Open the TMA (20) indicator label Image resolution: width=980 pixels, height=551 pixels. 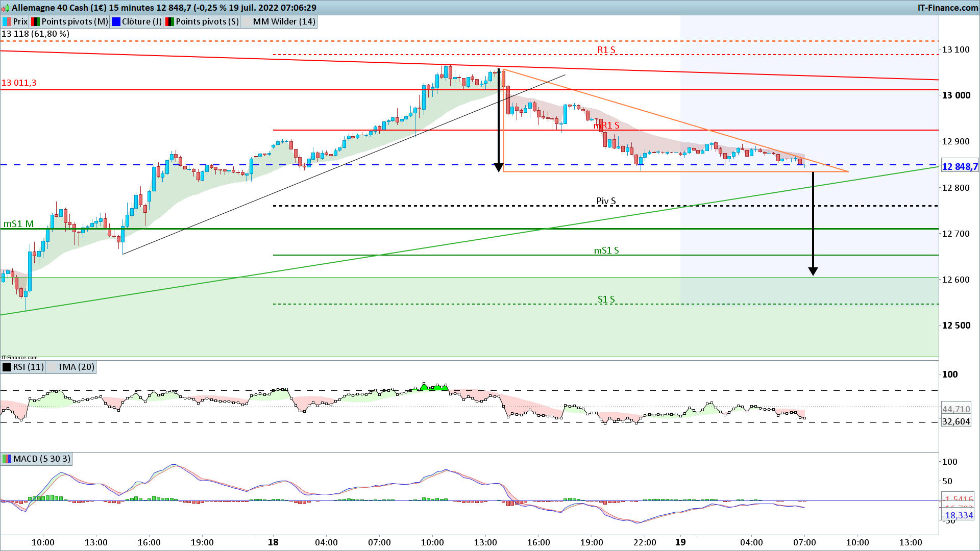[76, 367]
